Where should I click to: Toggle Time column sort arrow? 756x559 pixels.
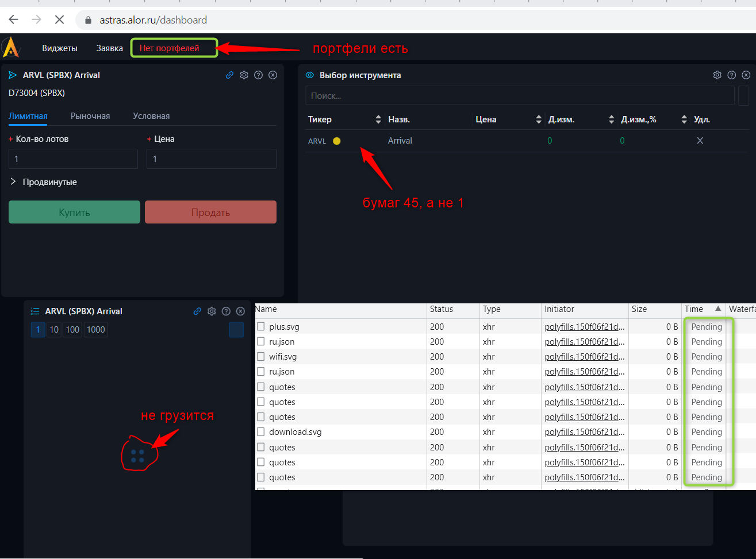click(718, 309)
